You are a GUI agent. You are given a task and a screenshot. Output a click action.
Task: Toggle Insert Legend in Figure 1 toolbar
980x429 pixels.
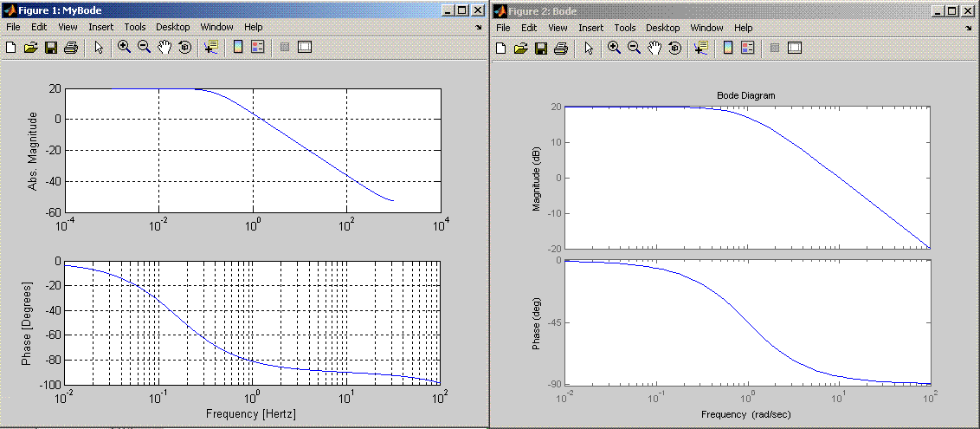(x=257, y=48)
